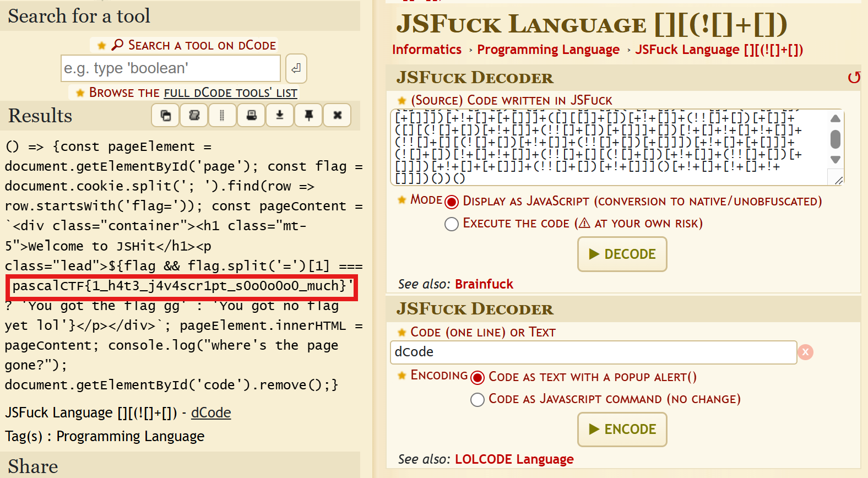The height and width of the screenshot is (478, 868).
Task: Clear the results with the X icon
Action: pos(338,115)
